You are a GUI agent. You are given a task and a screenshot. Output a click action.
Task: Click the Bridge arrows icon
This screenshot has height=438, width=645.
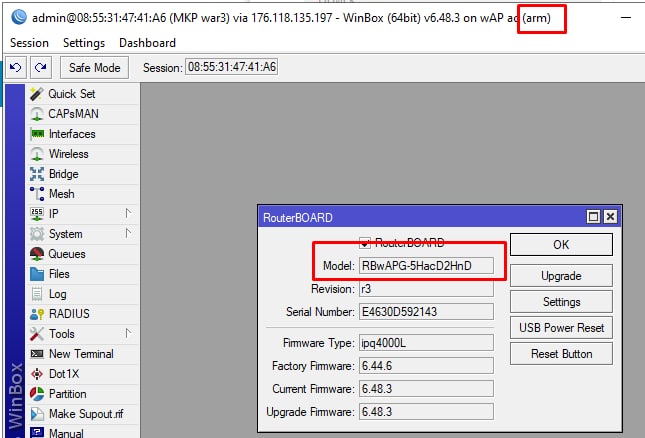(x=37, y=174)
